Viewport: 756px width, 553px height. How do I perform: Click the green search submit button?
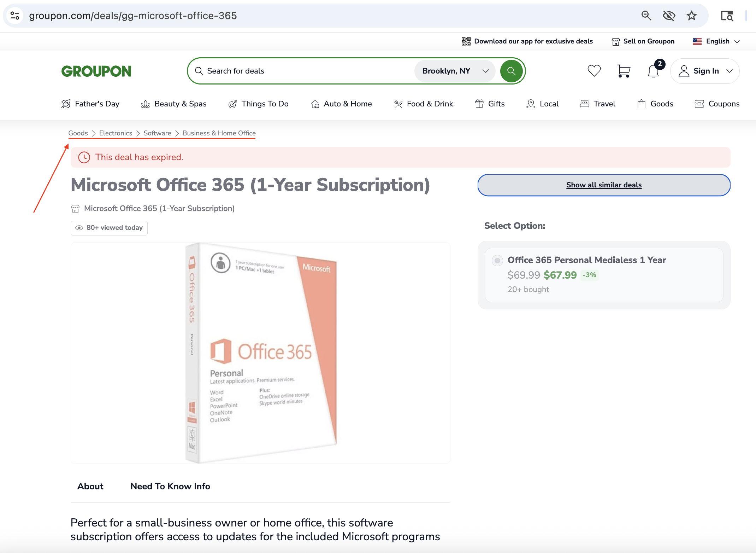(511, 71)
